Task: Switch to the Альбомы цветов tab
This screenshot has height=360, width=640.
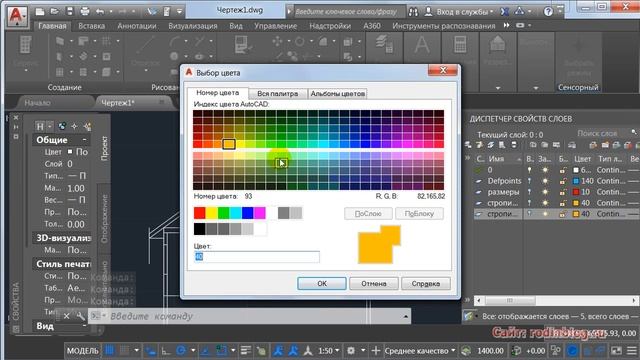Action: point(338,93)
